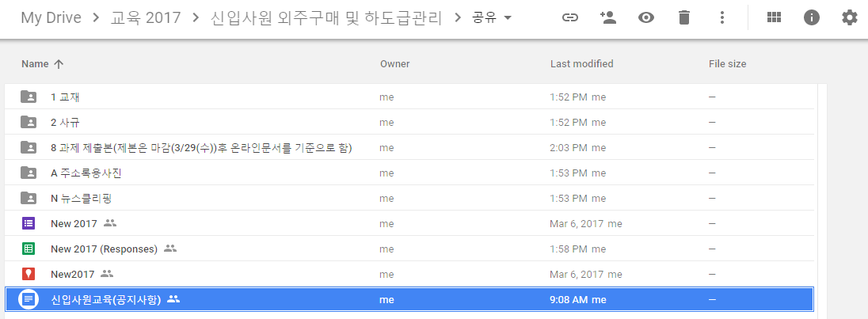Click the trash remove icon

point(684,17)
